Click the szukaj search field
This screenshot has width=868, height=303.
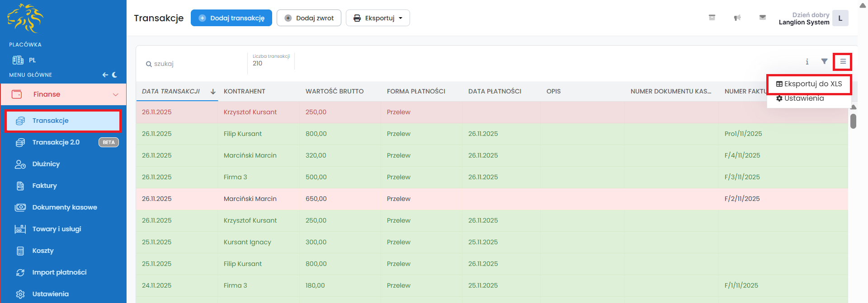pos(194,64)
